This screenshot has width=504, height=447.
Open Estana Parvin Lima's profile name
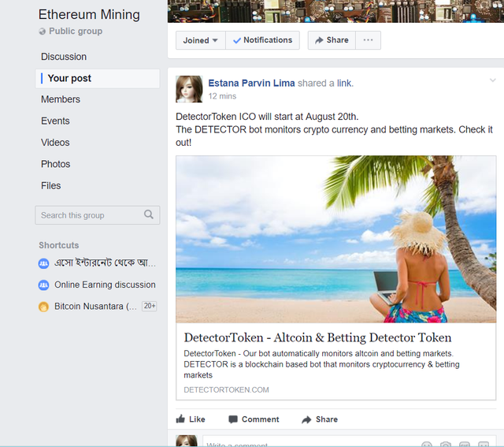[x=251, y=83]
